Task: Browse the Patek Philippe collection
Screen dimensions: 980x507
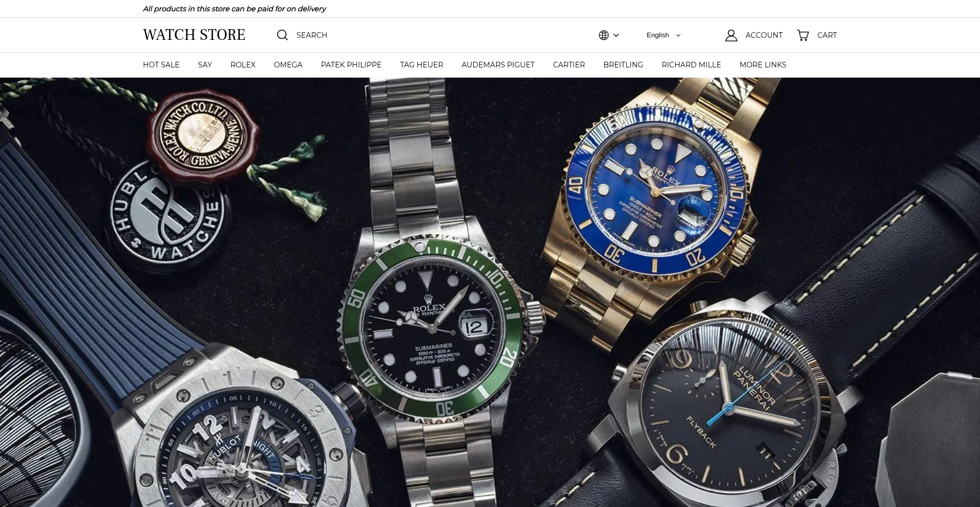Action: pos(351,65)
